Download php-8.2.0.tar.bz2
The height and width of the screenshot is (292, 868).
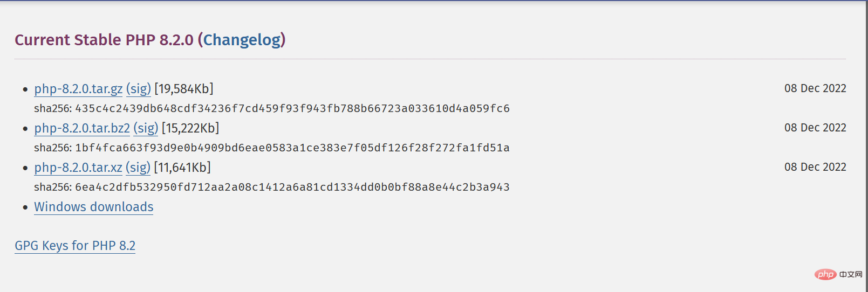[x=82, y=128]
